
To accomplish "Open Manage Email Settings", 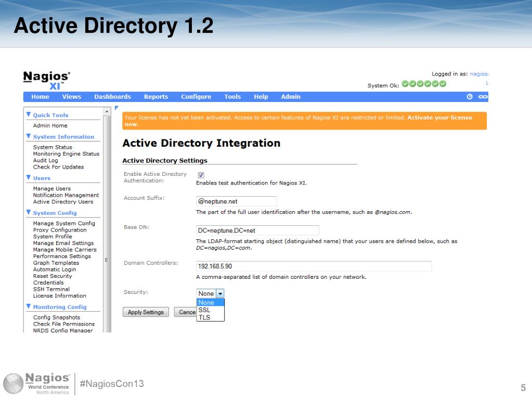I will click(x=63, y=243).
